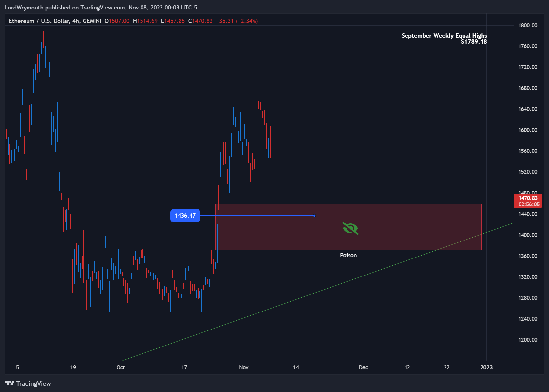
Task: Click the '$1789.18' annotation value
Action: point(474,42)
